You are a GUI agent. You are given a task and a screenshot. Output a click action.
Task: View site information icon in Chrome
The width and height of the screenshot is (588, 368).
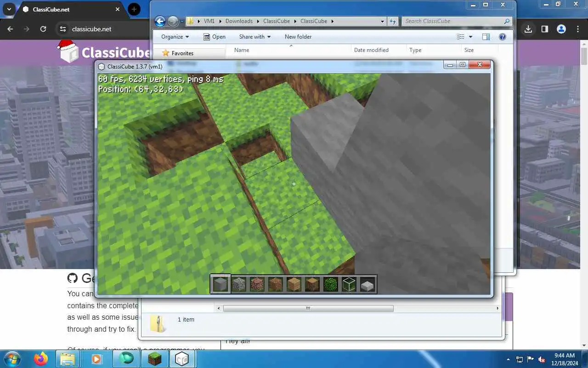pyautogui.click(x=63, y=29)
